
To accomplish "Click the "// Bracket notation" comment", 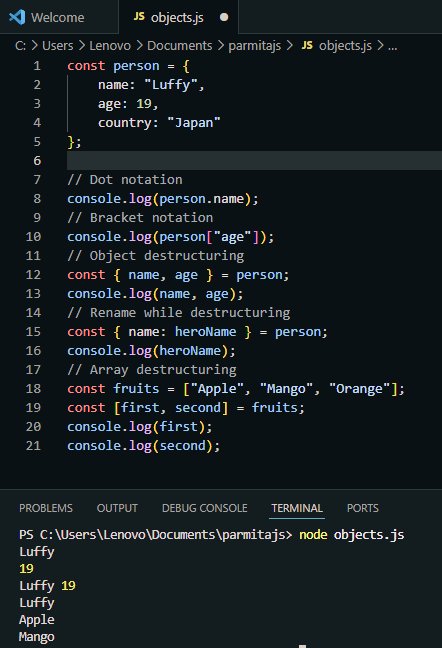I will 140,218.
